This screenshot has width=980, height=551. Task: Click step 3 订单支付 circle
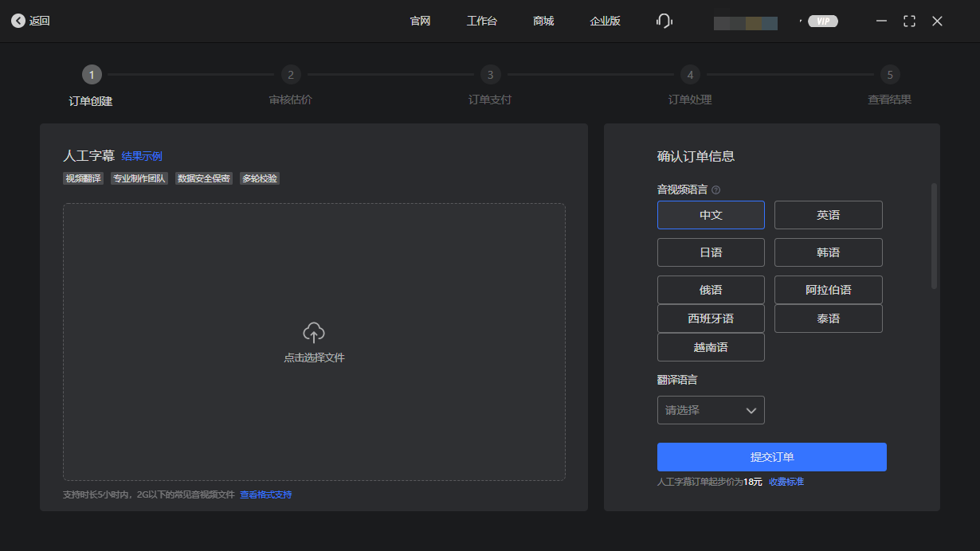[490, 75]
